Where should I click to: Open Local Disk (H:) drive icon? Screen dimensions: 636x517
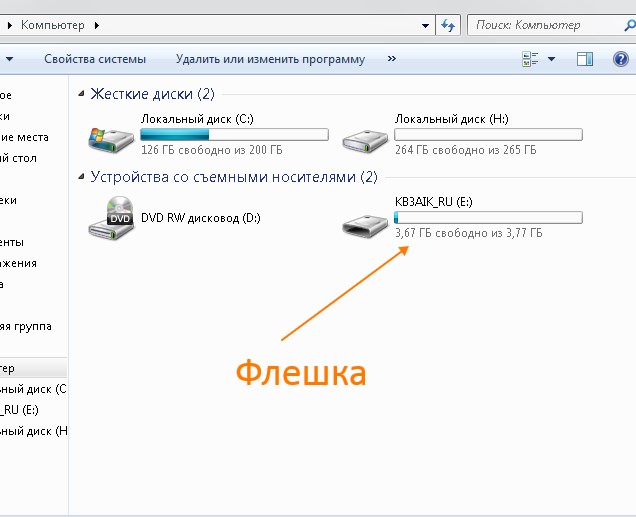365,141
